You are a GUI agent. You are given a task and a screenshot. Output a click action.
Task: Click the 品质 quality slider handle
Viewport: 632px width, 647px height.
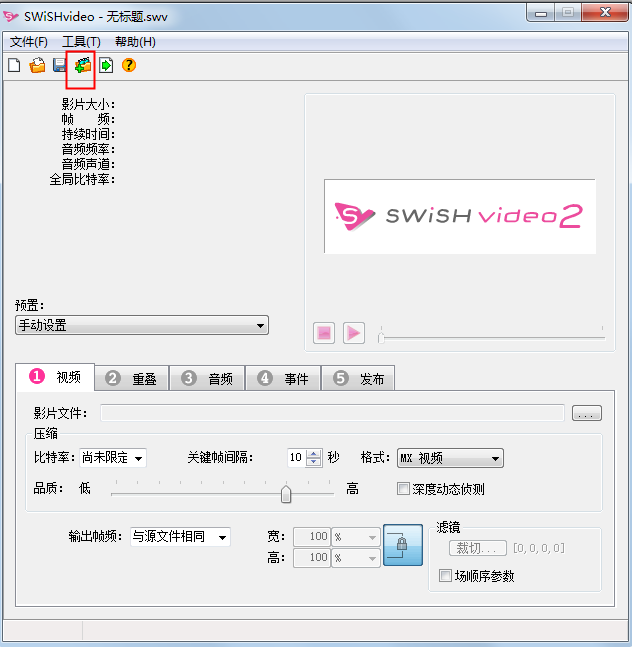pyautogui.click(x=285, y=494)
